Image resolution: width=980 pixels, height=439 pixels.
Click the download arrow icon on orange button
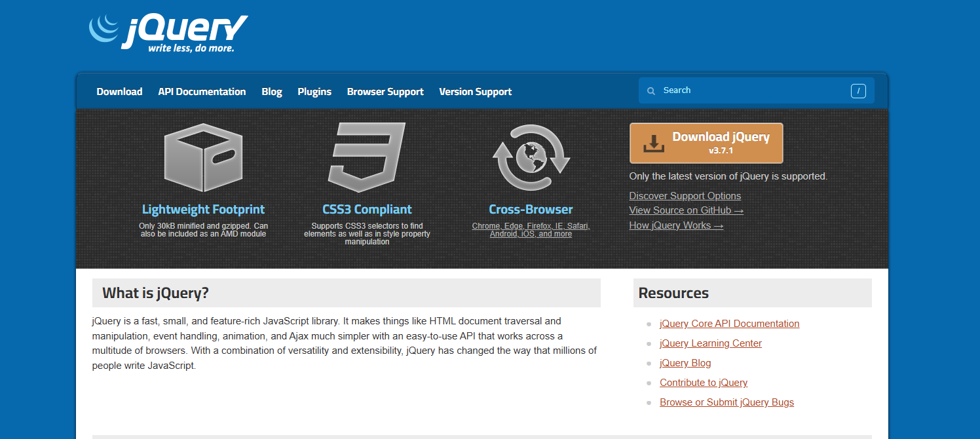point(653,143)
